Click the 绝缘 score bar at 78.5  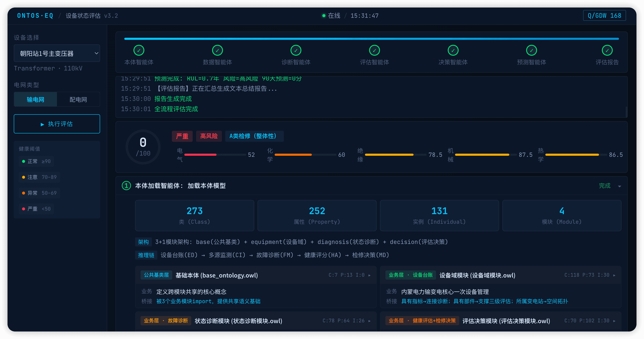[x=395, y=155]
